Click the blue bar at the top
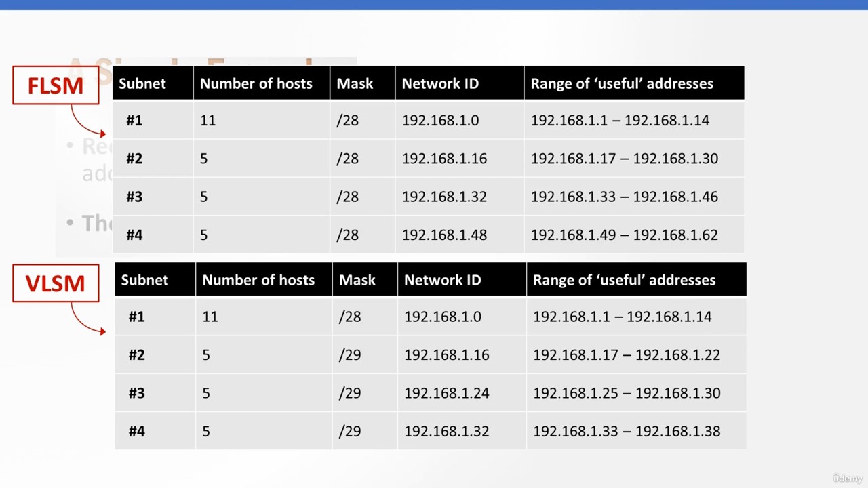Viewport: 868px width, 488px height. pyautogui.click(x=434, y=5)
